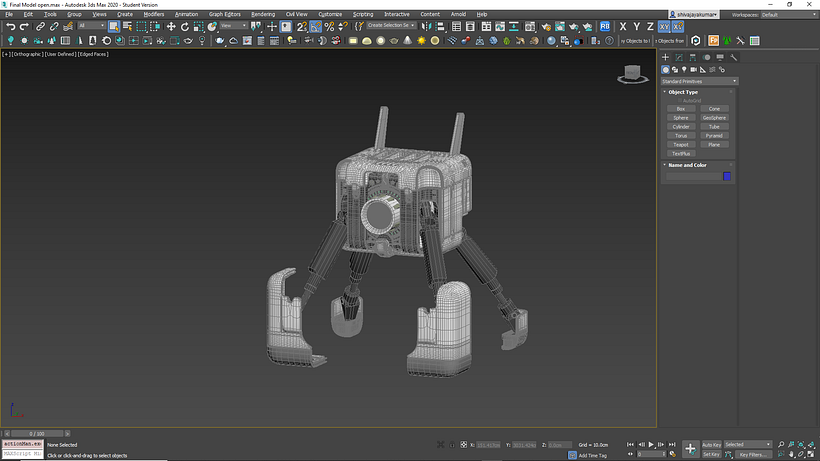This screenshot has height=461, width=820.
Task: Click the sunlight icon in second toolbar
Action: click(421, 40)
